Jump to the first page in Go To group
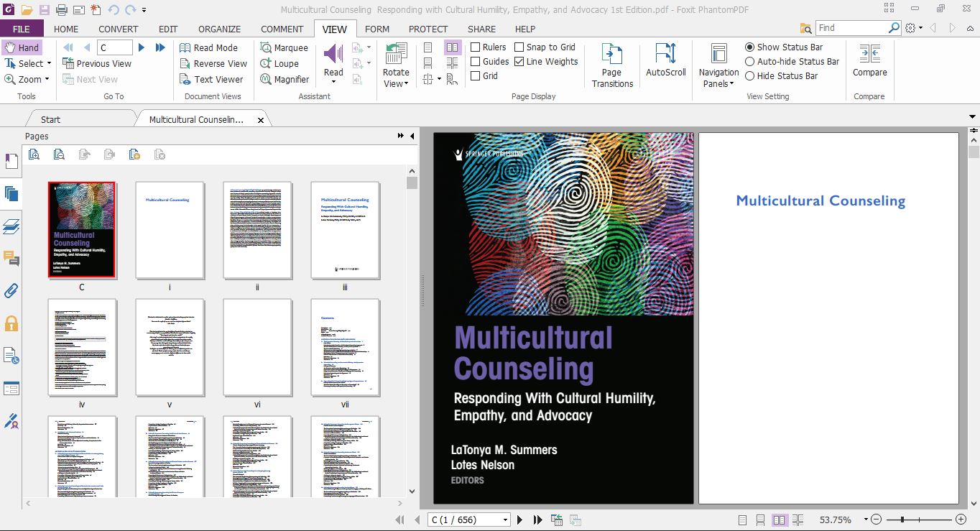Image resolution: width=980 pixels, height=531 pixels. click(x=69, y=47)
